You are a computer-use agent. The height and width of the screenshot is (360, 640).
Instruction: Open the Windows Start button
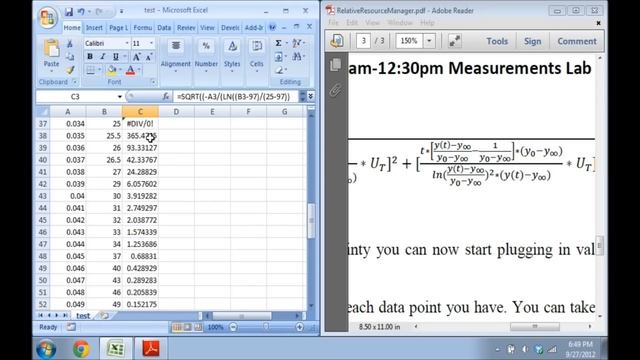[x=46, y=349]
